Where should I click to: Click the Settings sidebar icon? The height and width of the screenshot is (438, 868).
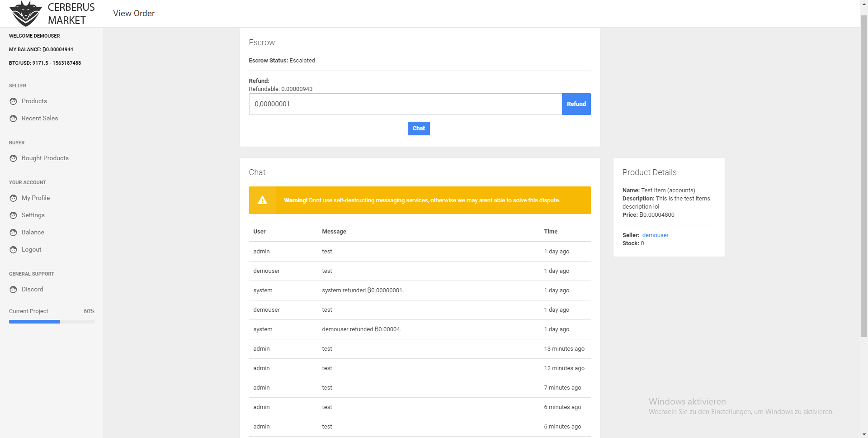[x=14, y=215]
